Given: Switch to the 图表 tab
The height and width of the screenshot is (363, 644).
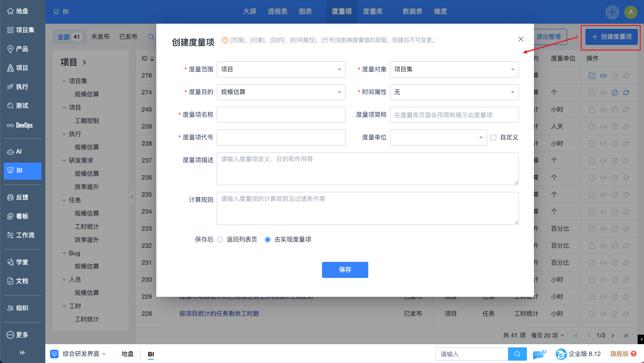Looking at the screenshot, I should (x=305, y=11).
